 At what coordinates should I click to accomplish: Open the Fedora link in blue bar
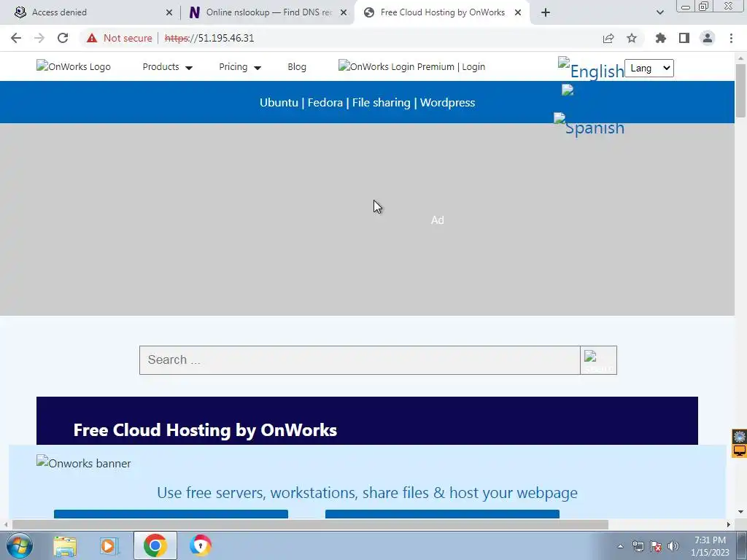click(x=325, y=102)
